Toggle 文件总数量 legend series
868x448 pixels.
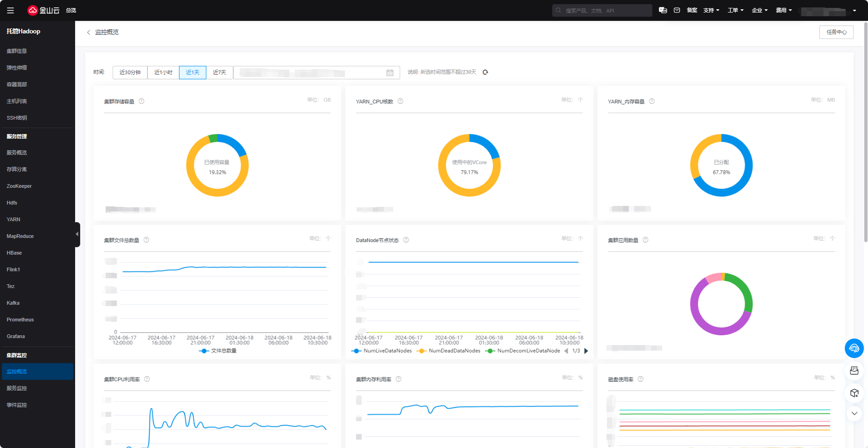pos(218,351)
